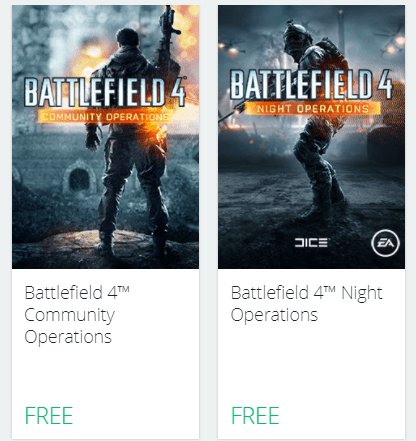The width and height of the screenshot is (416, 441).
Task: Click FREE price under Community Operations
Action: [x=49, y=416]
